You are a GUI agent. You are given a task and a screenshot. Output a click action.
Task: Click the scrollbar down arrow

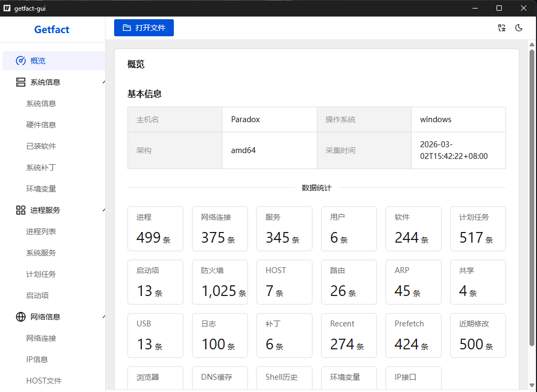(x=532, y=386)
